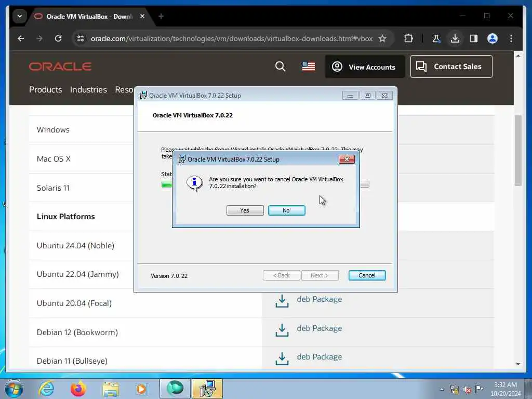Open Chrome Labs flask icon
The width and height of the screenshot is (532, 399).
tap(436, 38)
